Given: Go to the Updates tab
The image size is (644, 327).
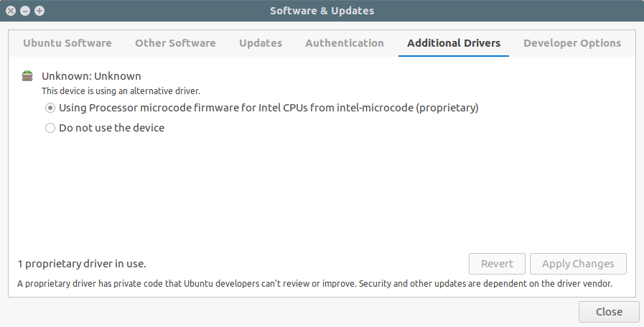Looking at the screenshot, I should click(261, 43).
